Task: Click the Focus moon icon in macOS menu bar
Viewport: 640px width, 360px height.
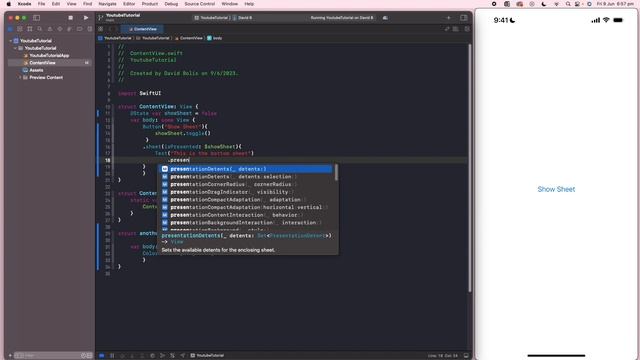Action: point(544,4)
